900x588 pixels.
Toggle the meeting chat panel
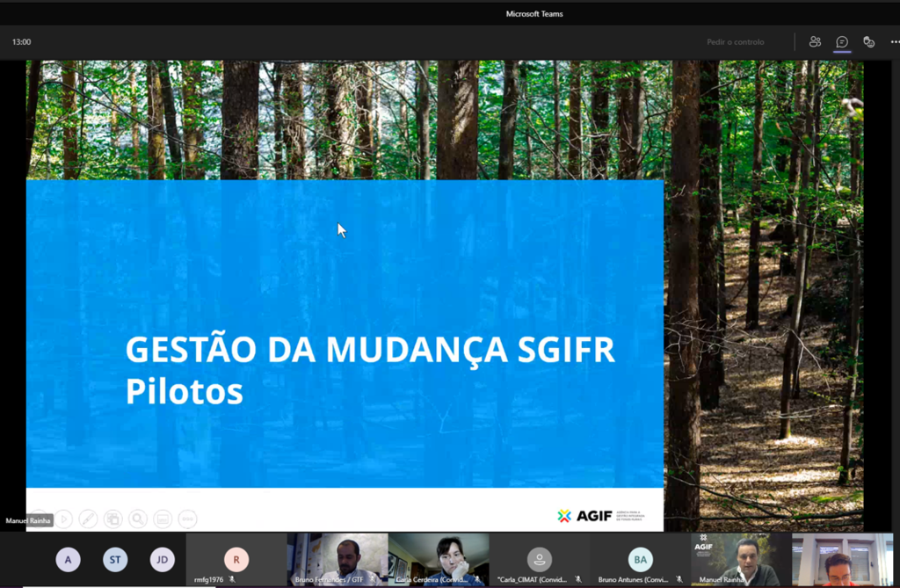[x=841, y=41]
